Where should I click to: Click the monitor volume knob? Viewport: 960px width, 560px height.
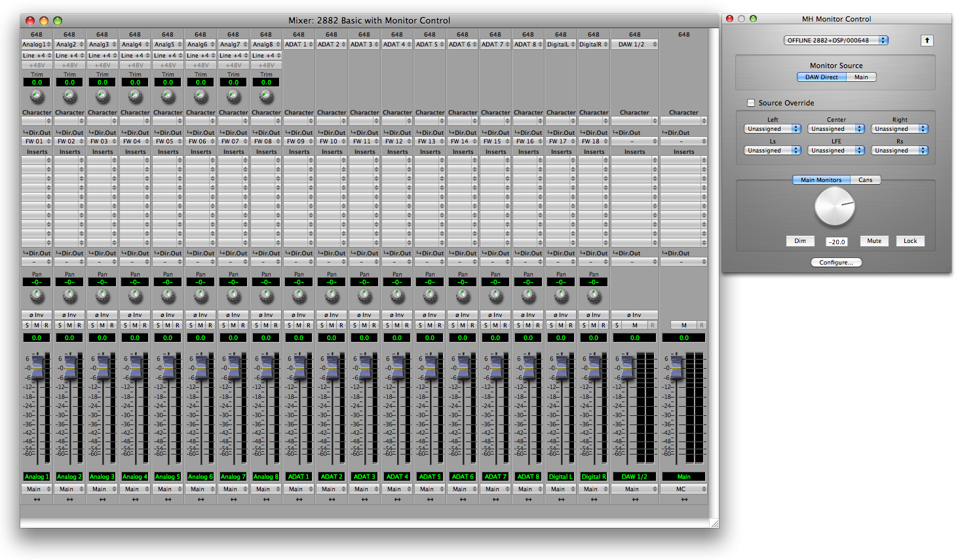tap(835, 208)
